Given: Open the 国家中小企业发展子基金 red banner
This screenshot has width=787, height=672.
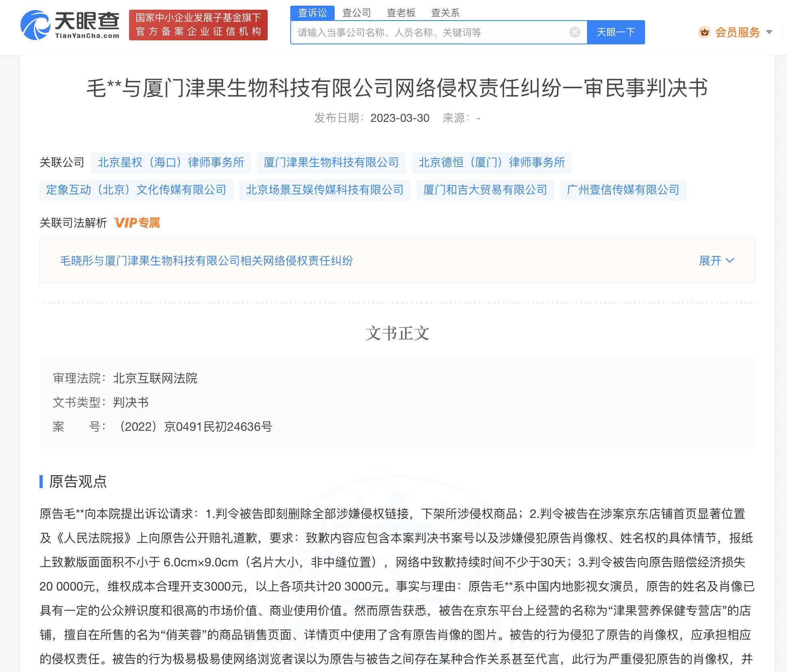Looking at the screenshot, I should 198,25.
